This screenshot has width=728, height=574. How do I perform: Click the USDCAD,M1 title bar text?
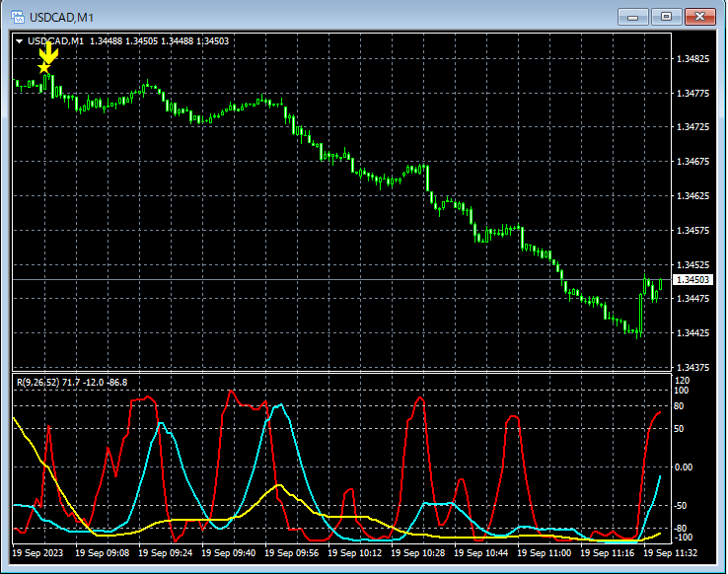[x=61, y=17]
